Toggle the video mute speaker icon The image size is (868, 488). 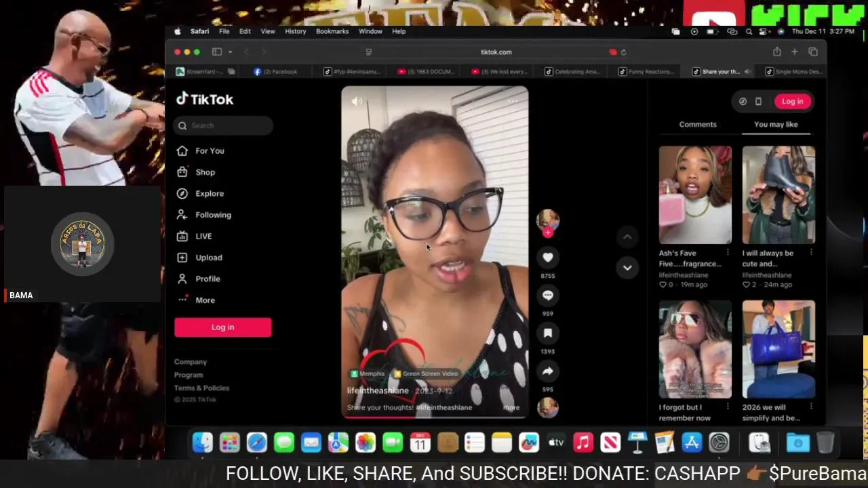pos(357,102)
